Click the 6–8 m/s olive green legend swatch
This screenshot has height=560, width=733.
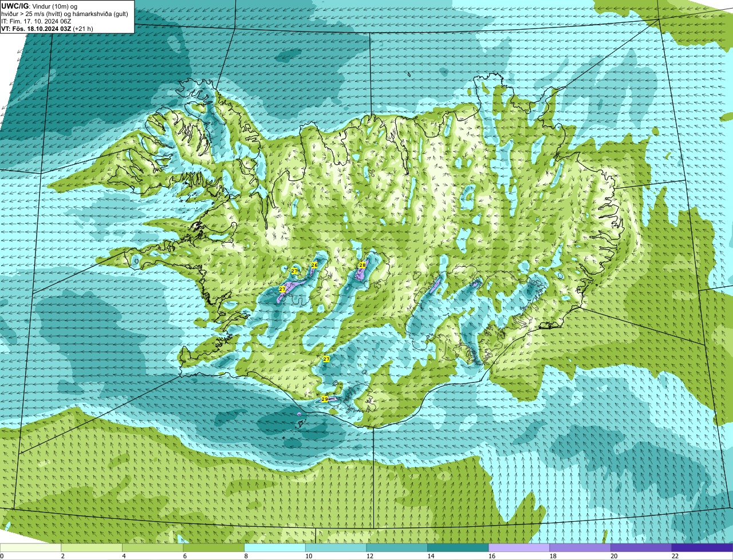pyautogui.click(x=214, y=547)
